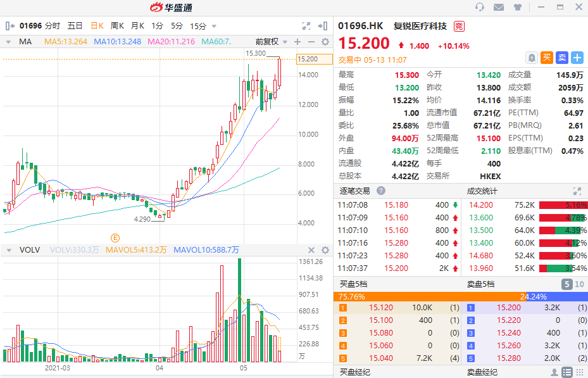Click the 成交统计 section header
This screenshot has width=588, height=378.
(482, 191)
